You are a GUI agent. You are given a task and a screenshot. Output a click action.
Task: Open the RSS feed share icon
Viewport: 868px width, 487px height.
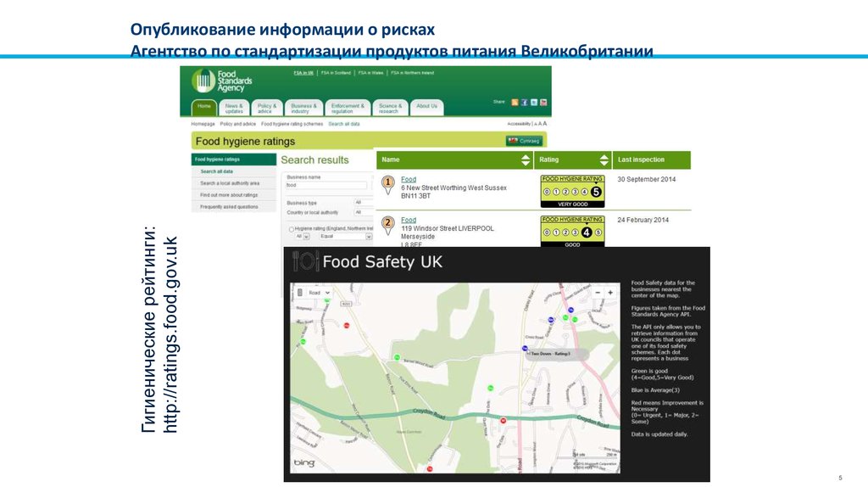pos(515,103)
